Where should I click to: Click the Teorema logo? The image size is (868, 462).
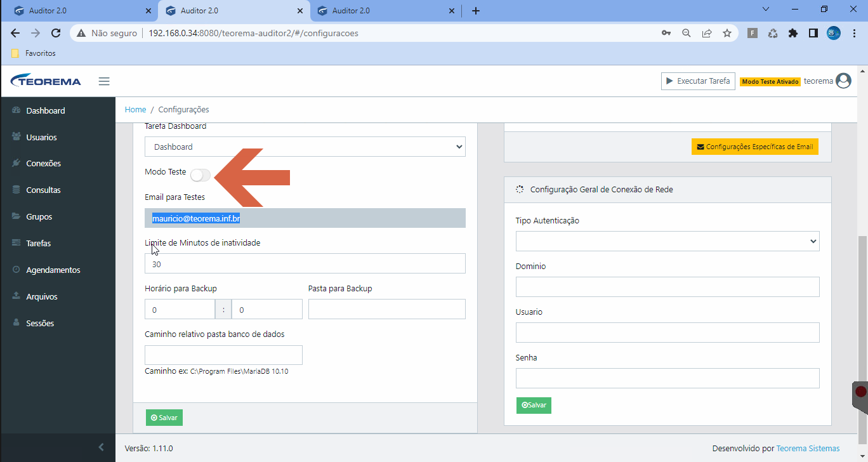46,81
